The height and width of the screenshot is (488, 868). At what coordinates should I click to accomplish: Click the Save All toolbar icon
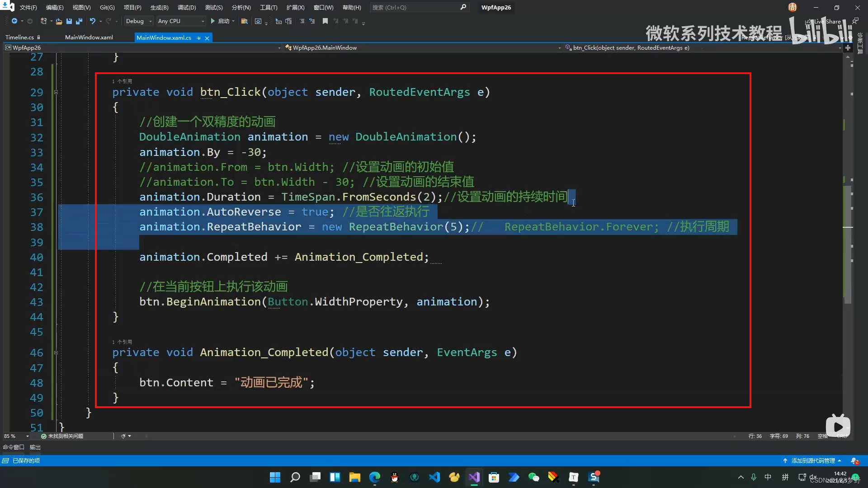[x=79, y=21]
